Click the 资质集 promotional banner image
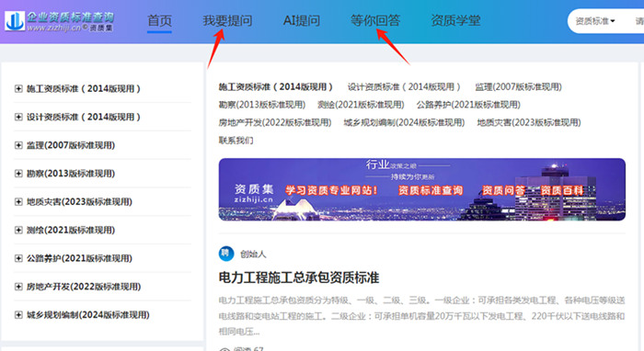The width and height of the screenshot is (644, 351). pos(421,189)
